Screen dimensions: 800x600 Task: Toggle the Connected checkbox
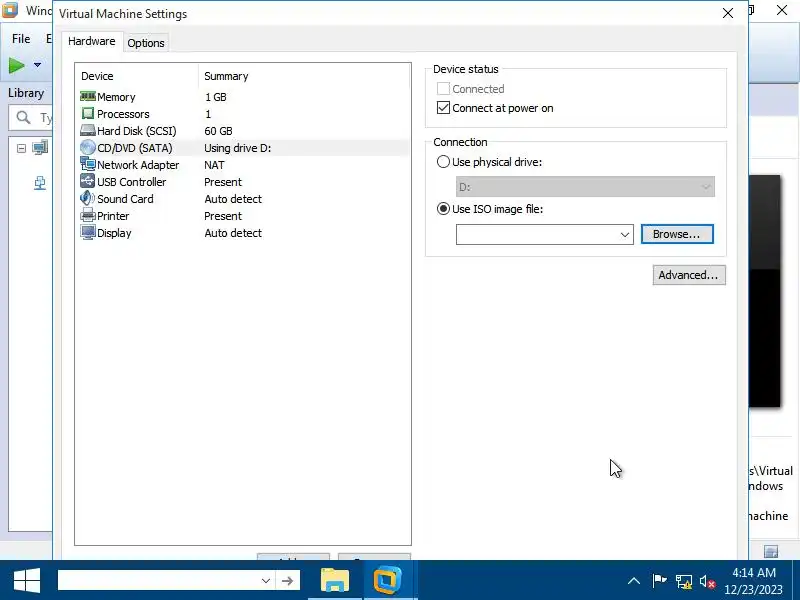coord(443,89)
